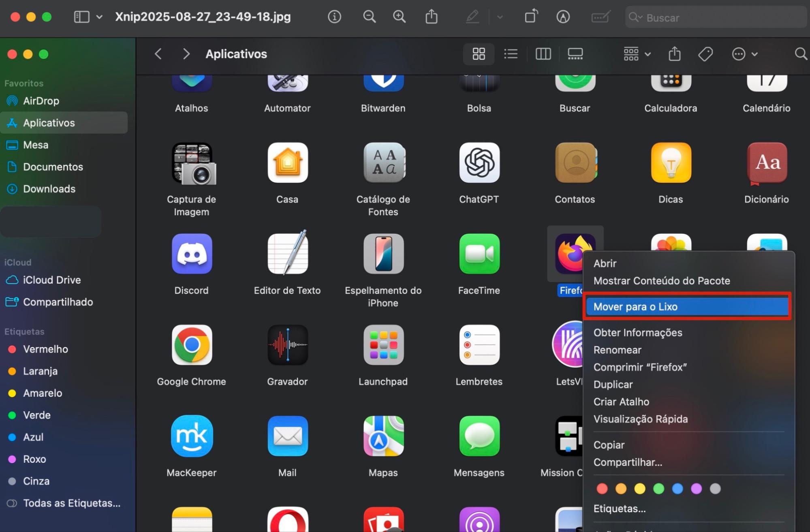Toggle the Preview sidebar panel

(81, 17)
